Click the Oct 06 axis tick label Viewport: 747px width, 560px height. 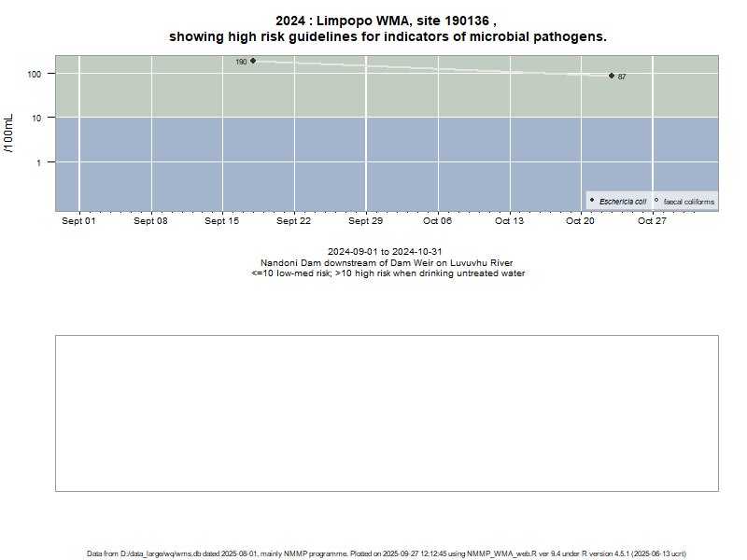coord(437,221)
